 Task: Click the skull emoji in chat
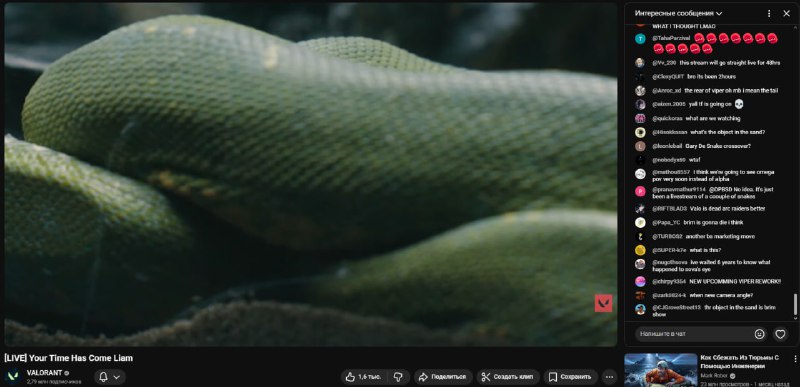point(738,104)
